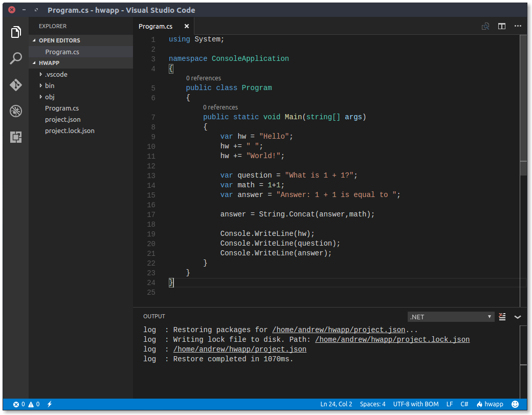Click the using System statement
Viewport: 532px width, 415px height.
point(196,39)
